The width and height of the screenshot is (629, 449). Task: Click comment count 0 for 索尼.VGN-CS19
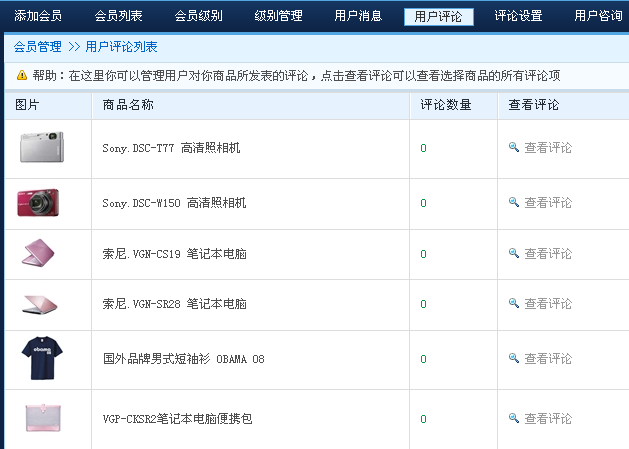click(x=423, y=254)
